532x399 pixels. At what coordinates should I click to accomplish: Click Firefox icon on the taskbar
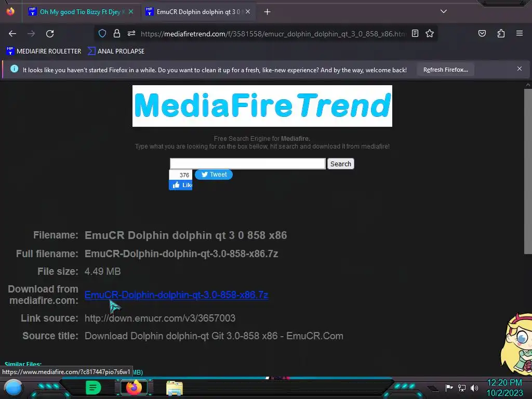coord(134,388)
